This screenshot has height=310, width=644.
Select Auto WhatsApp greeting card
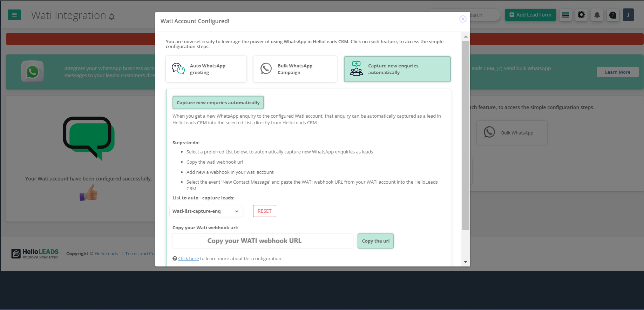point(206,69)
